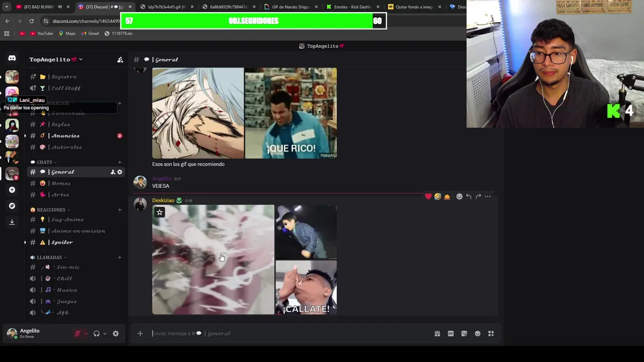The width and height of the screenshot is (644, 362).
Task: Open ¡CALLATE! GIF thumbnail
Action: coord(306,288)
